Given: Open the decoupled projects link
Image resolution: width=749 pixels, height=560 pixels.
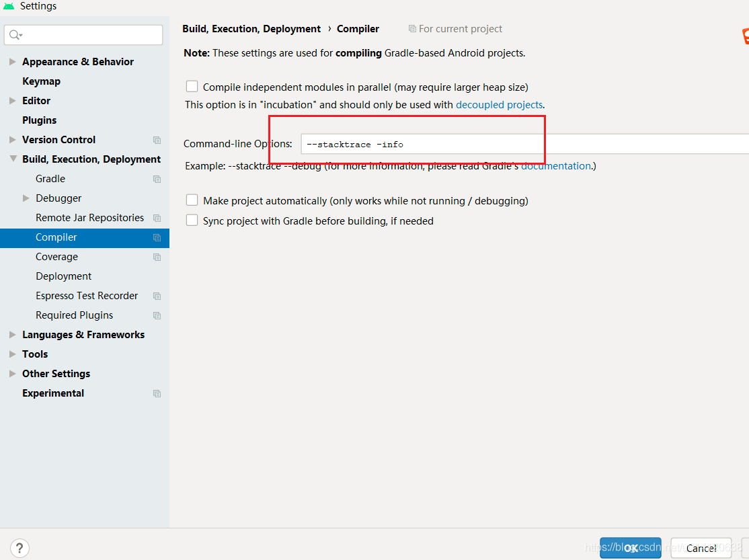Looking at the screenshot, I should 499,105.
